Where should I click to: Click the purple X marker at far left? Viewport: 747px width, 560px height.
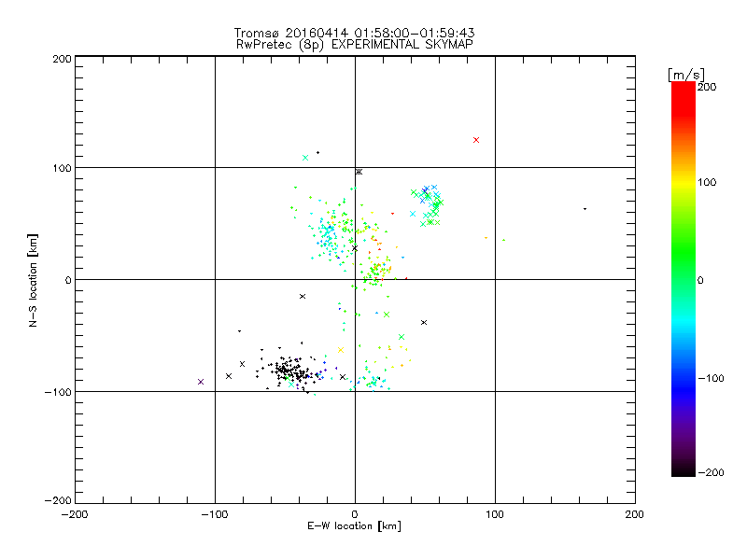coord(201,382)
